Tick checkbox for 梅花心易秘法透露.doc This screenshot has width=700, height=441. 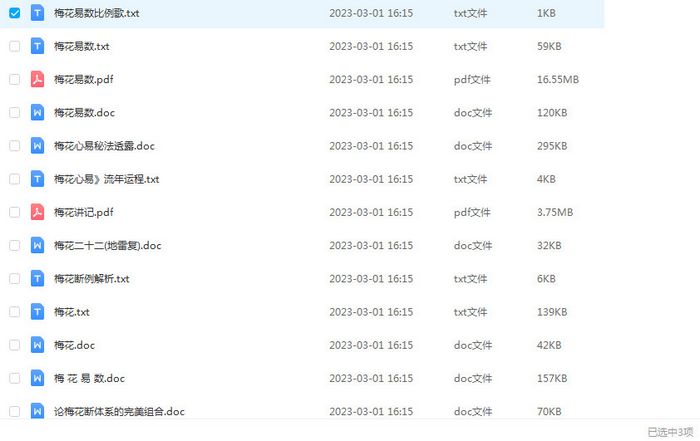coord(15,146)
